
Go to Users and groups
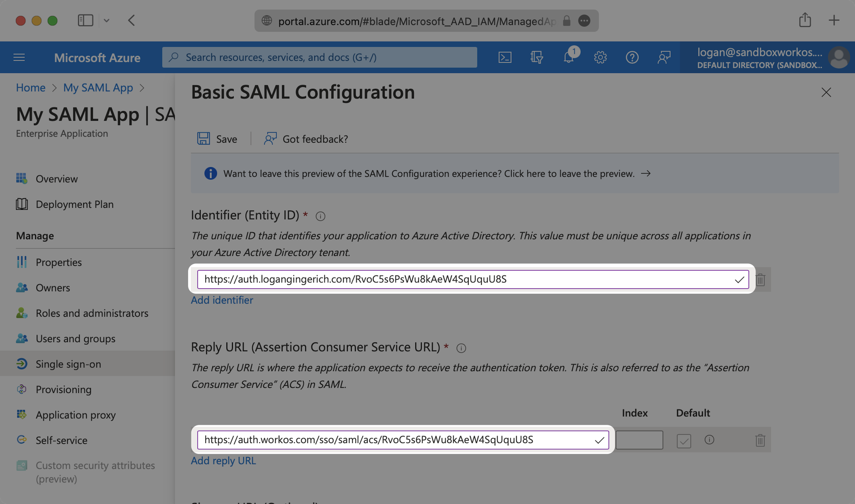pos(75,339)
